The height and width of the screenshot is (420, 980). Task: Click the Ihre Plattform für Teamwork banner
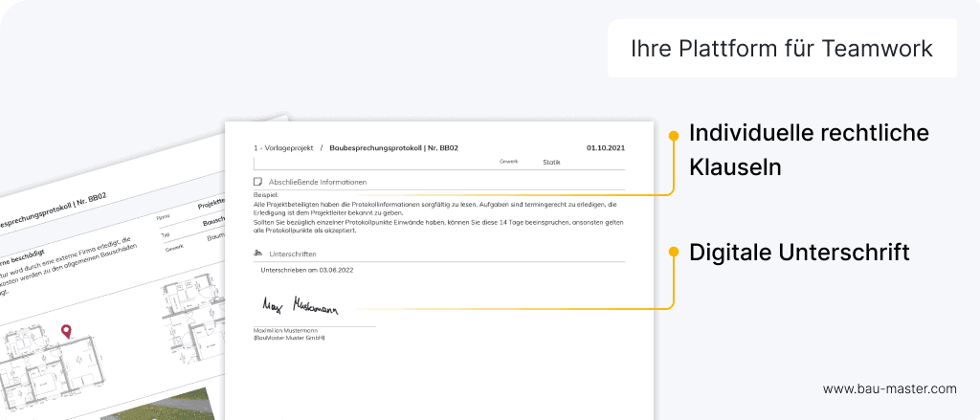pos(782,49)
